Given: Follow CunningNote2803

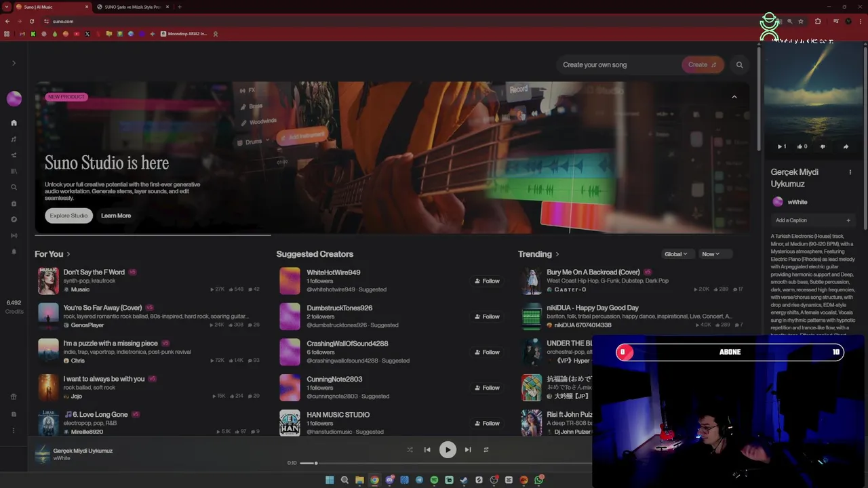Looking at the screenshot, I should 487,388.
